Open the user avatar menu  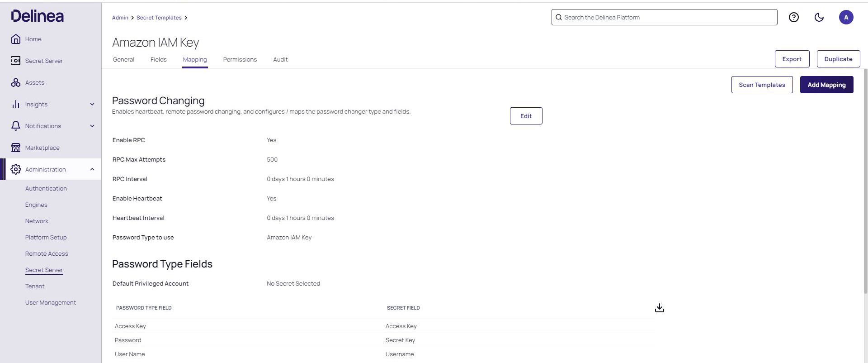pos(846,17)
